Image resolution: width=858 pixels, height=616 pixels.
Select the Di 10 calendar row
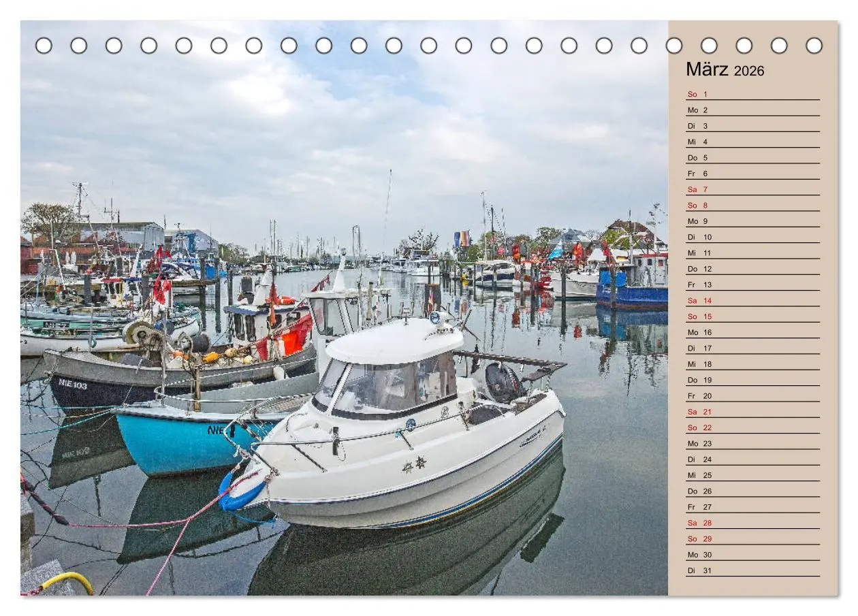click(x=752, y=237)
